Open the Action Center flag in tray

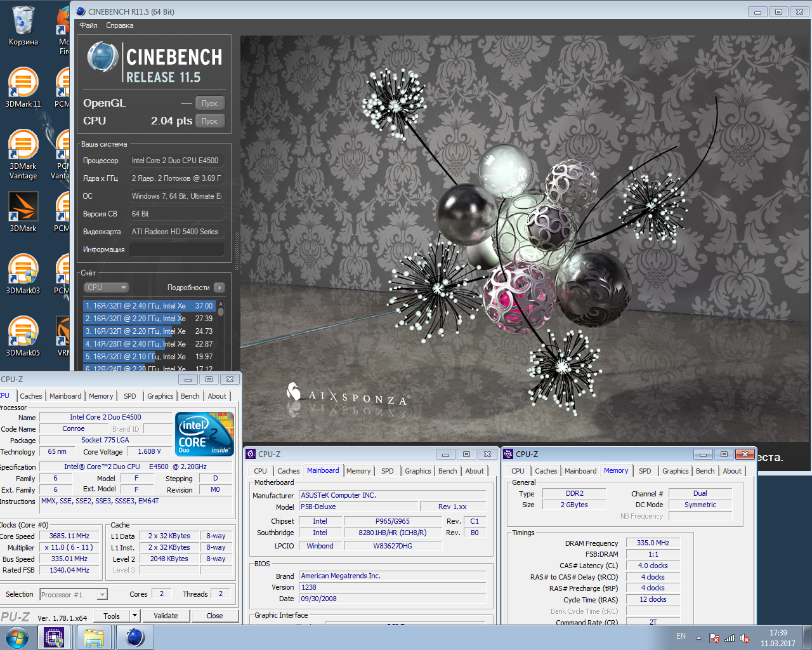click(x=714, y=638)
